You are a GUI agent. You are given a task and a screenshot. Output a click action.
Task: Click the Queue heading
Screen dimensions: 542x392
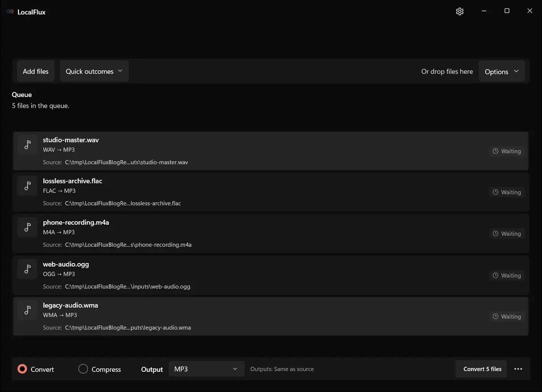[x=22, y=95]
